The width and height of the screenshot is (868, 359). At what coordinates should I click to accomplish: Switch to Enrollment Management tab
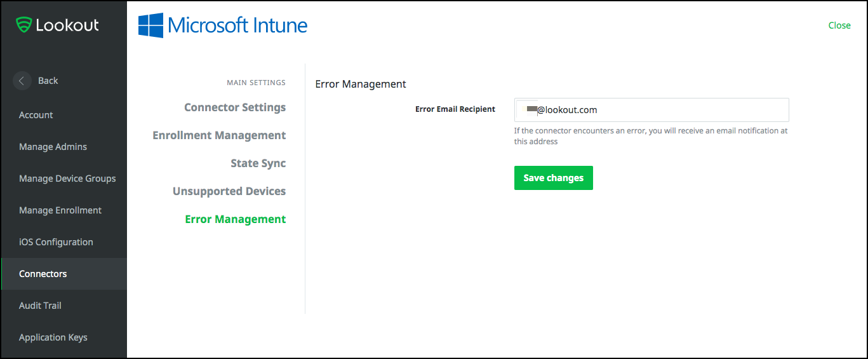point(219,135)
